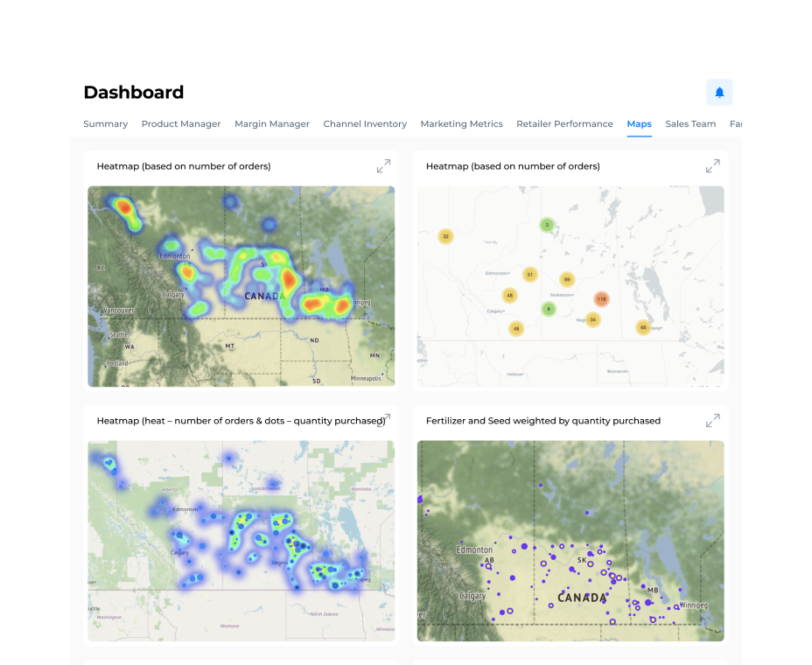Click the yellow 34 cluster marker
The width and height of the screenshot is (812, 665).
[x=593, y=319]
